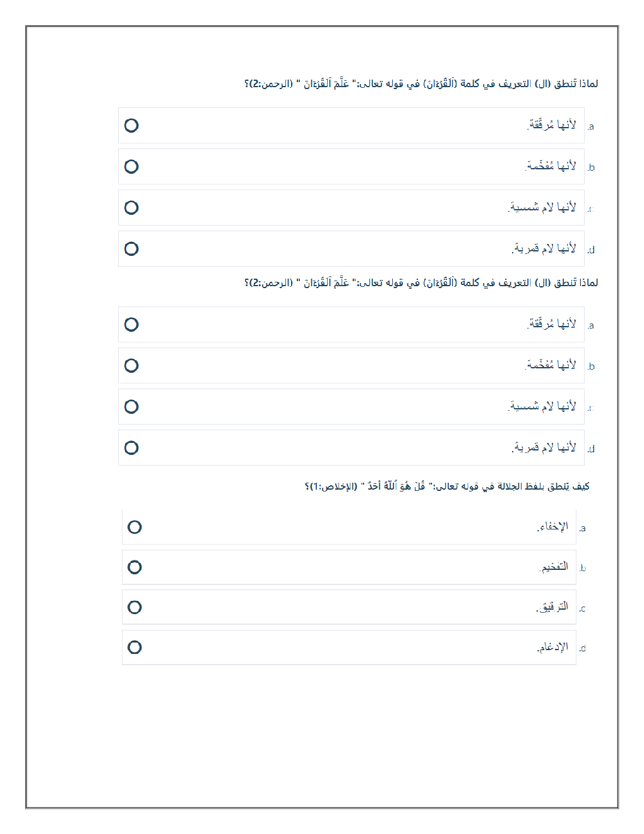Screen dimensions: 644x834
Task: Pick 'لأنها لام قمرية' radio in second question
Action: pyautogui.click(x=131, y=448)
